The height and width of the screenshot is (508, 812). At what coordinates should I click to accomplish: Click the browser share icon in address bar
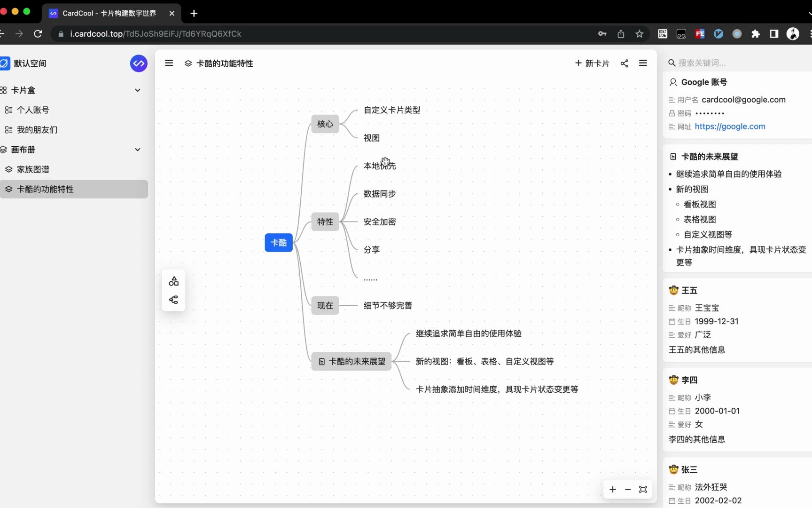point(621,34)
